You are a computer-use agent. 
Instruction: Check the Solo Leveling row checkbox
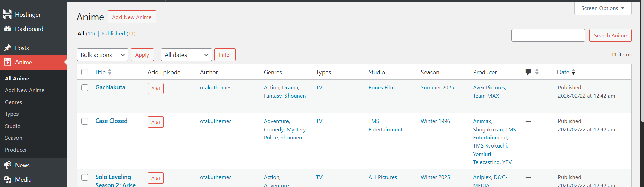pos(85,177)
